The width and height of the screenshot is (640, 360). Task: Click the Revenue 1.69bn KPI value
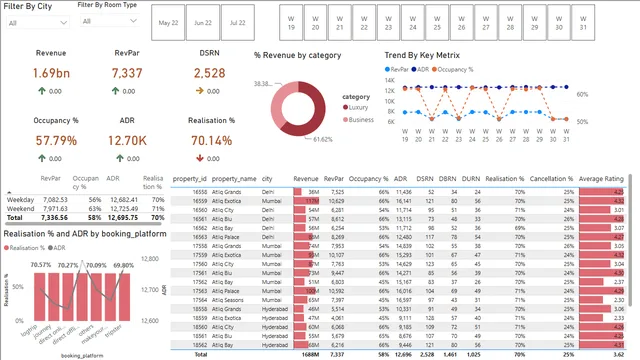coord(51,73)
